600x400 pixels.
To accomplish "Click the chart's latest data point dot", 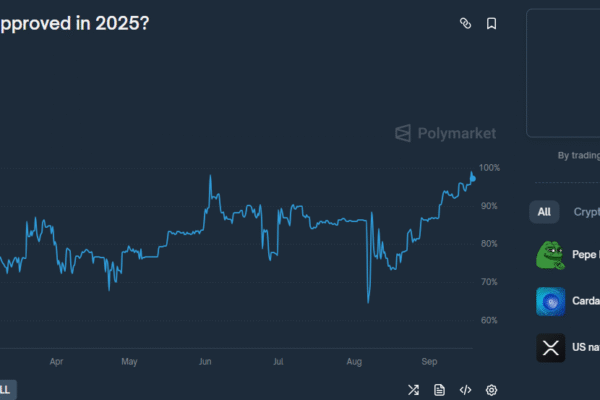I will pyautogui.click(x=473, y=177).
